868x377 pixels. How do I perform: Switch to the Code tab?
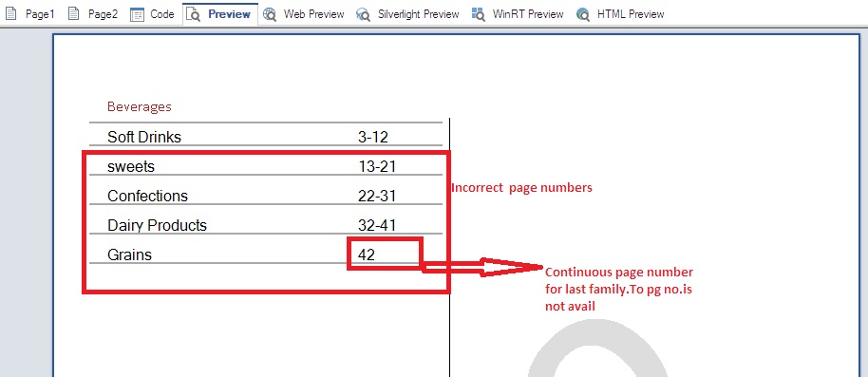click(152, 14)
